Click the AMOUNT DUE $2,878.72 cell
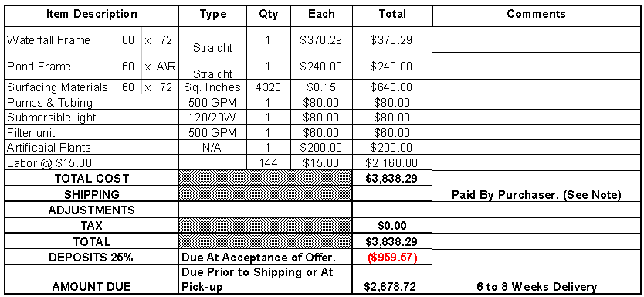644x297 pixels. 391,279
